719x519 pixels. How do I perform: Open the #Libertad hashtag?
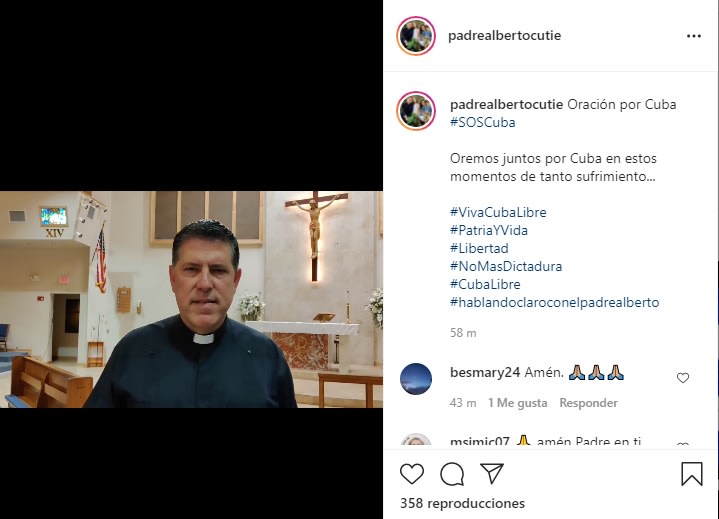(x=479, y=248)
